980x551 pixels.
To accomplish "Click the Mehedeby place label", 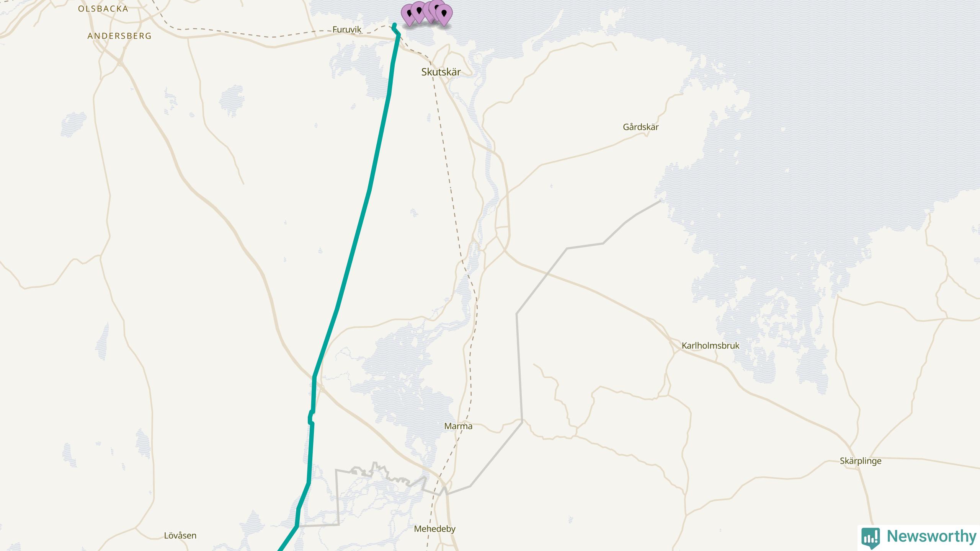I will tap(435, 529).
